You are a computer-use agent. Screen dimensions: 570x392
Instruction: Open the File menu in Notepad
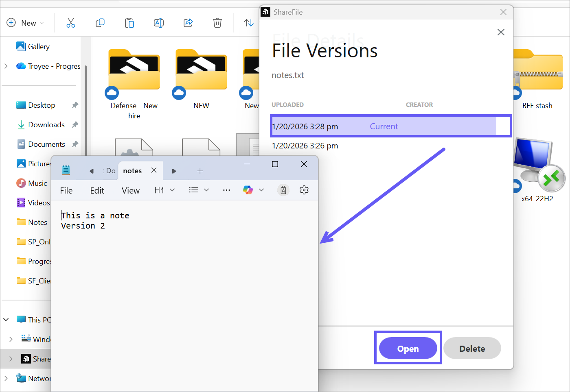66,190
